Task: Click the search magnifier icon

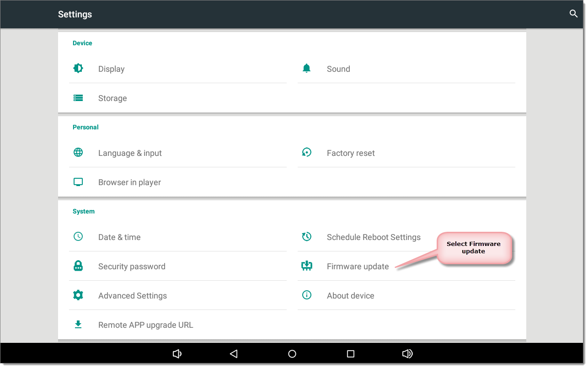Action: coord(573,14)
